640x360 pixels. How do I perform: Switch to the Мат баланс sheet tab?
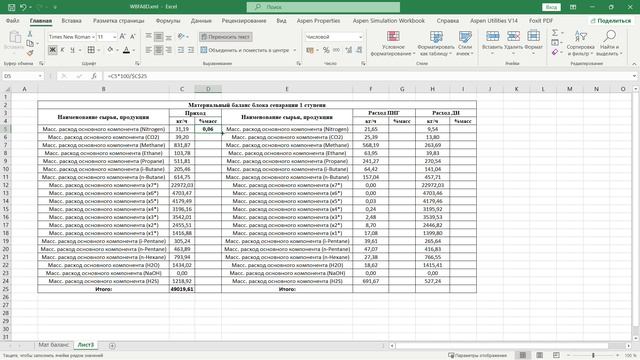pos(54,345)
